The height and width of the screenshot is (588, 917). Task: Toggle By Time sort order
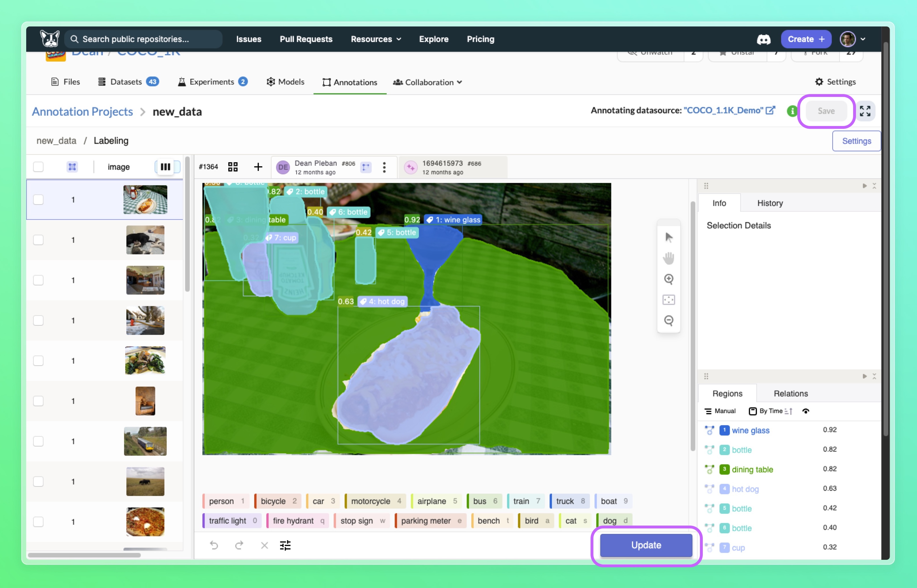792,411
